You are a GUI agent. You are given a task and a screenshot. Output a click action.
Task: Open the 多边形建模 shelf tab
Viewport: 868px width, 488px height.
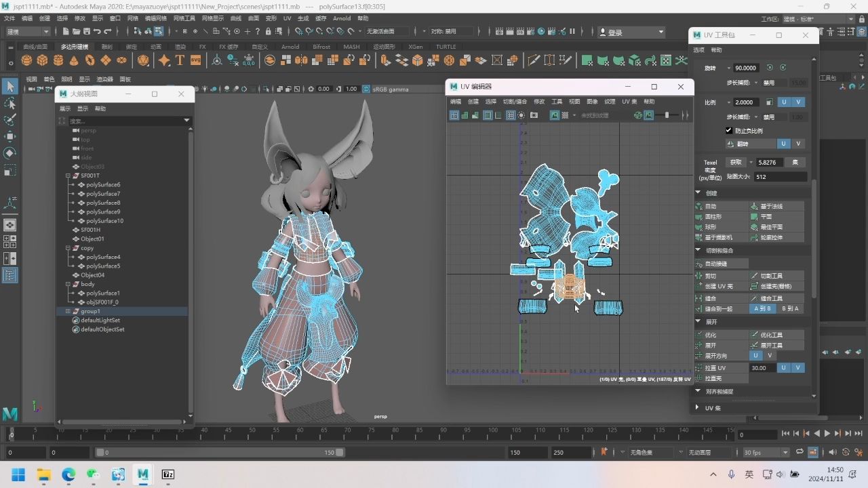point(74,47)
